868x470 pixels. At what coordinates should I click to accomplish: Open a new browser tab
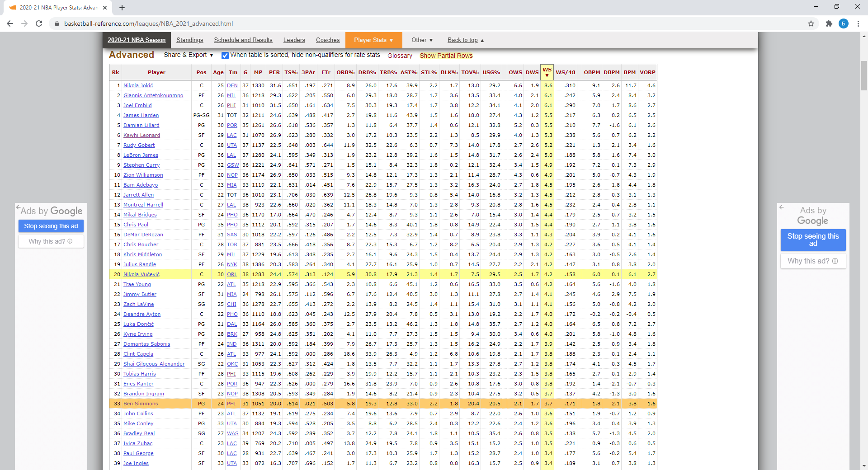122,8
